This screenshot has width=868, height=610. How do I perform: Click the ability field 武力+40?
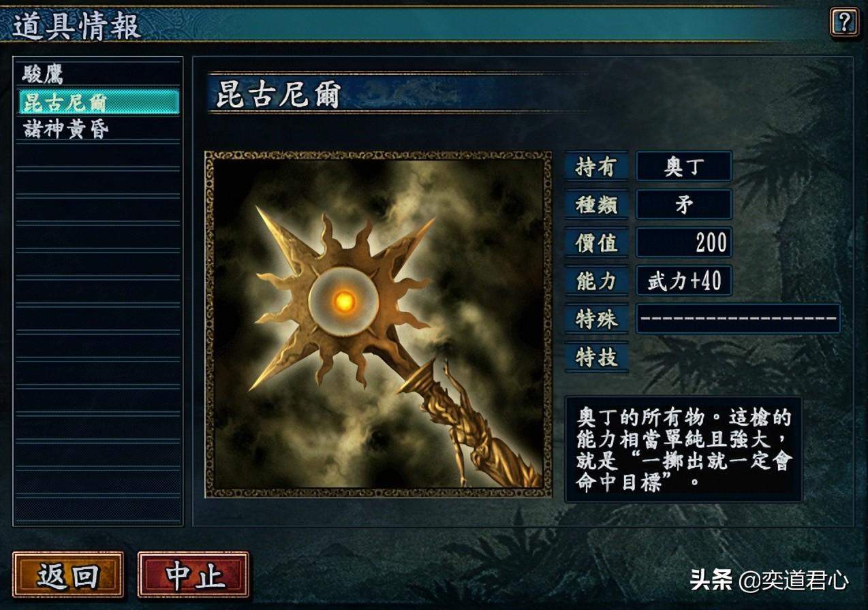click(684, 280)
